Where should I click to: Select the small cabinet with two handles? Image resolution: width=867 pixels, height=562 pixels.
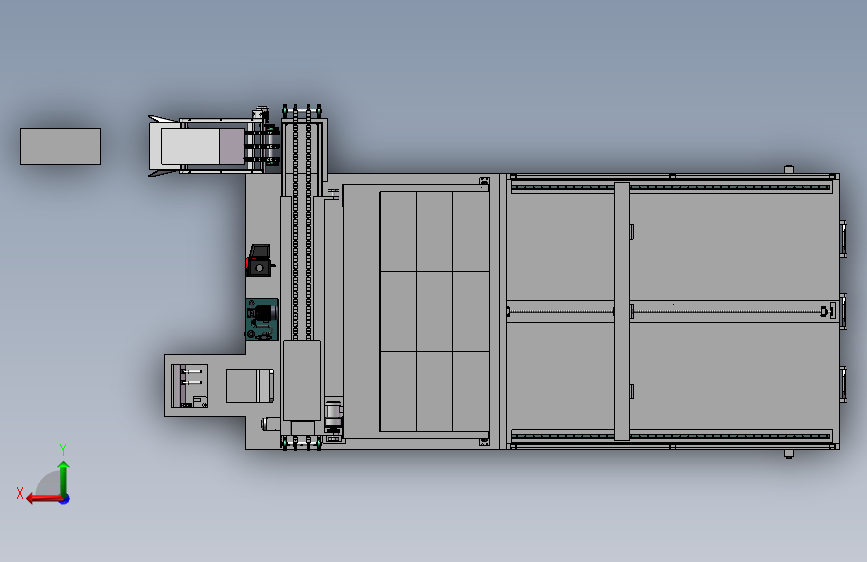[189, 386]
